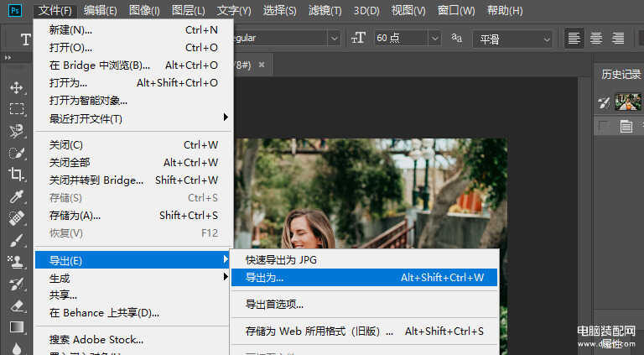This screenshot has height=355, width=644.
Task: Close the open document tab
Action: 262,65
